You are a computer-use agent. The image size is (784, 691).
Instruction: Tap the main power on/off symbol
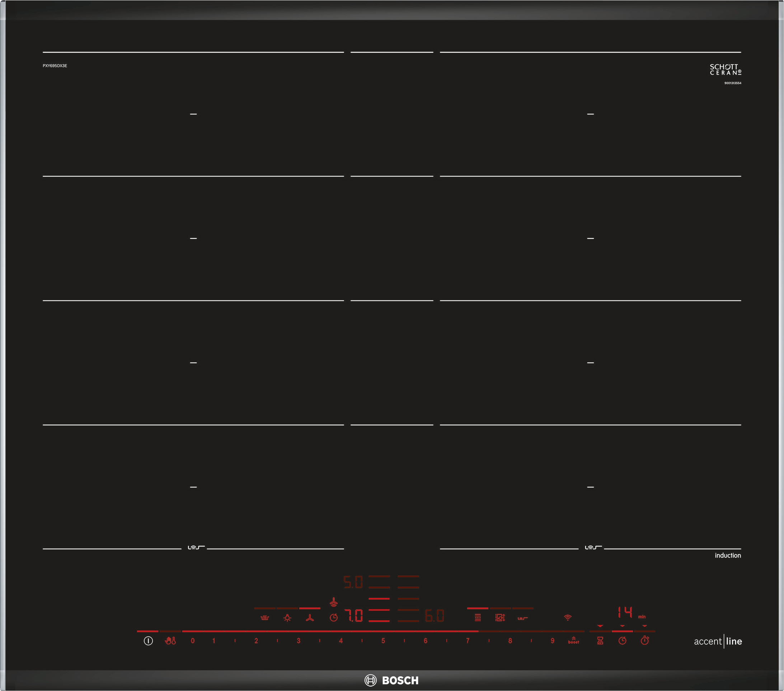[148, 641]
